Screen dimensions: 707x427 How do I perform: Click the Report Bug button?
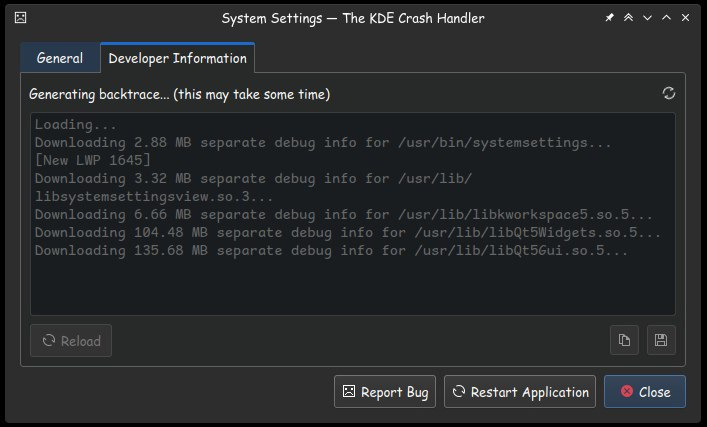click(385, 392)
